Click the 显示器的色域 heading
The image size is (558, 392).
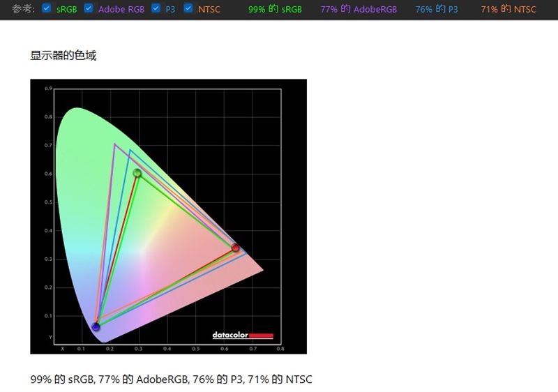click(63, 56)
